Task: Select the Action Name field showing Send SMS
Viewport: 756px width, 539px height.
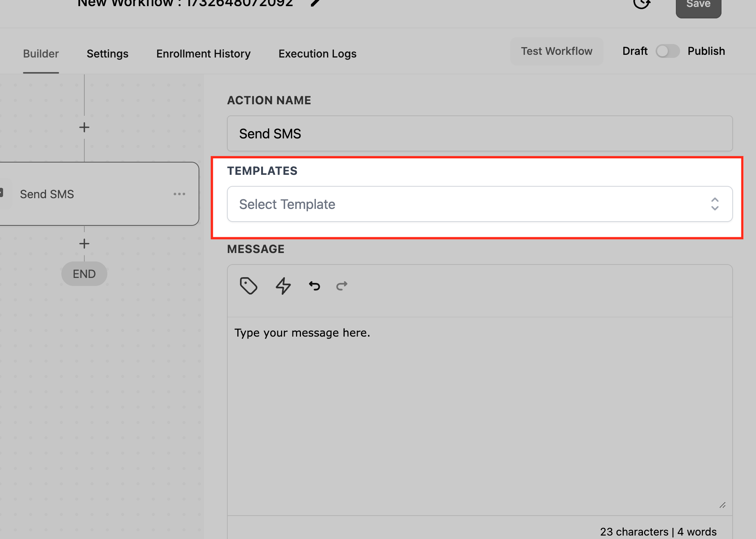Action: pyautogui.click(x=479, y=133)
